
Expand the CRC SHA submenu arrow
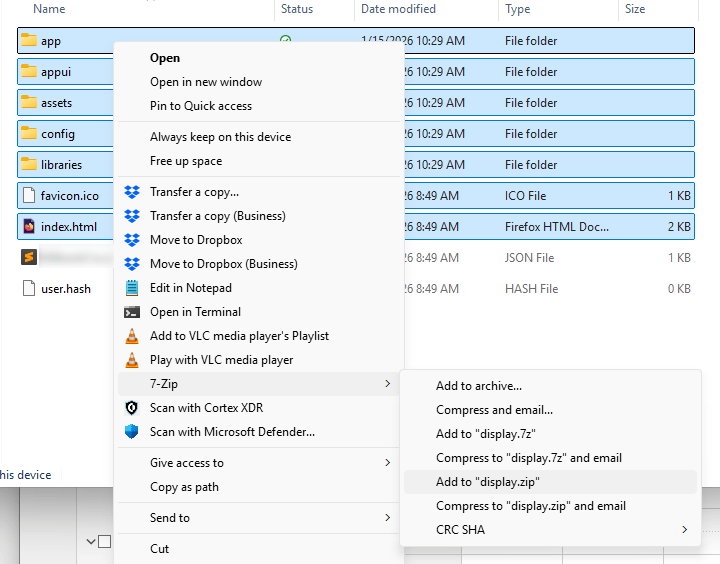pyautogui.click(x=684, y=530)
